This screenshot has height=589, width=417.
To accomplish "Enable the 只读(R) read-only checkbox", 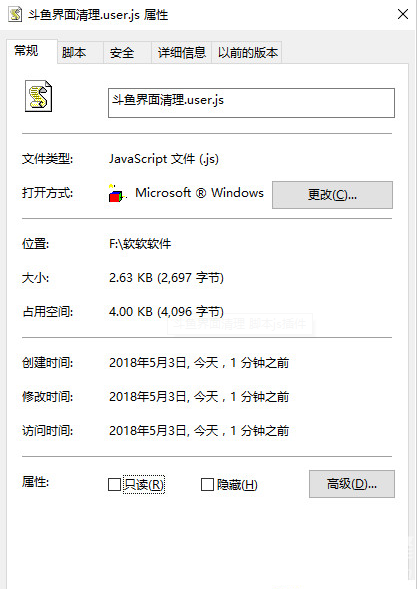I will [114, 485].
